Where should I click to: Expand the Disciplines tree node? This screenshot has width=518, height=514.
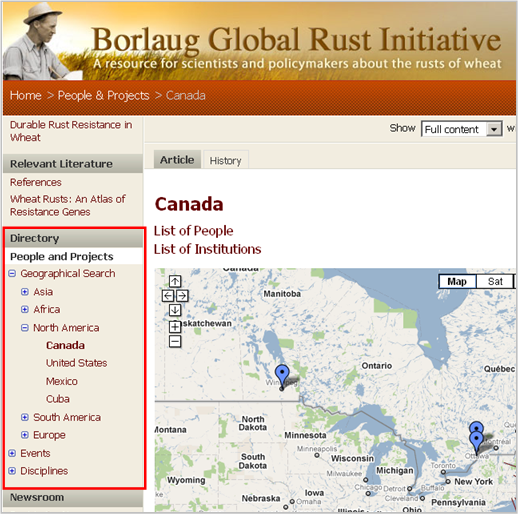(12, 471)
